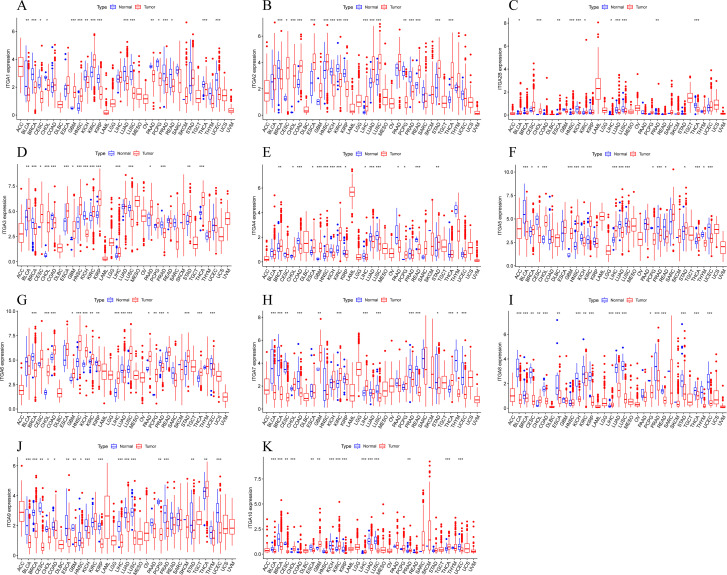Image resolution: width=727 pixels, height=575 pixels.
Task: Click the 'Type' legend title in panel A
Action: click(102, 7)
